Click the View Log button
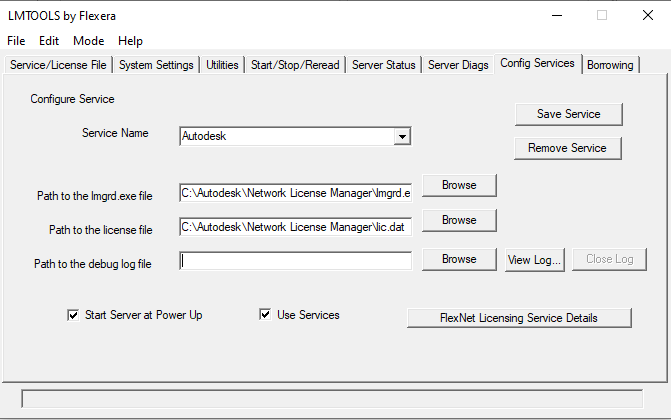671x420 pixels. tap(534, 260)
